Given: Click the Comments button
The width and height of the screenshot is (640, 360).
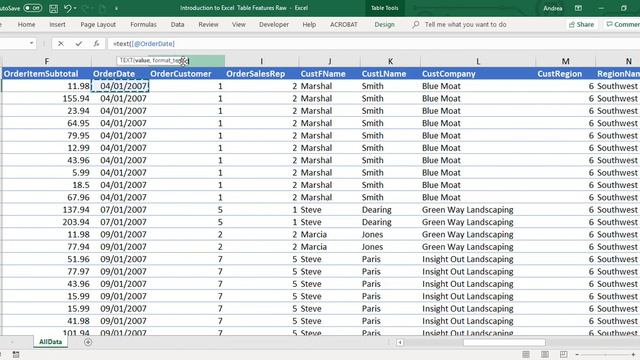Looking at the screenshot, I should click(622, 24).
